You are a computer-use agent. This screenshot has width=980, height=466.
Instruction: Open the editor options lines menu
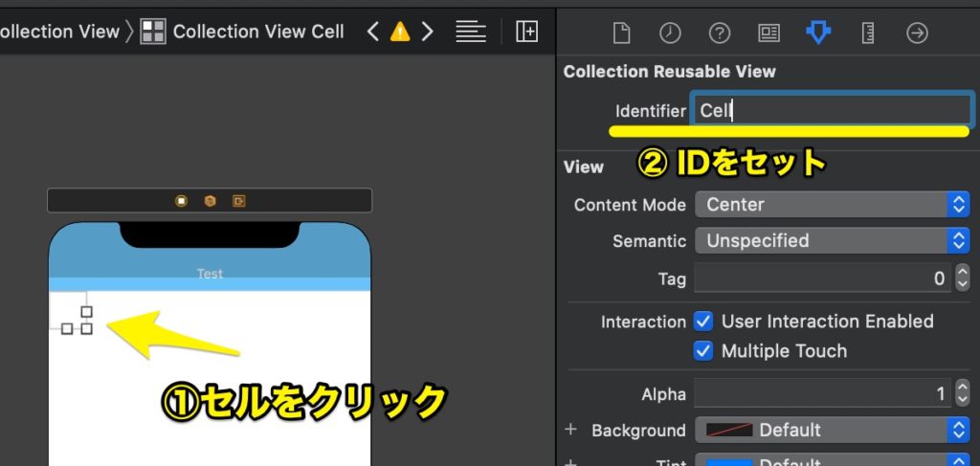tap(471, 32)
